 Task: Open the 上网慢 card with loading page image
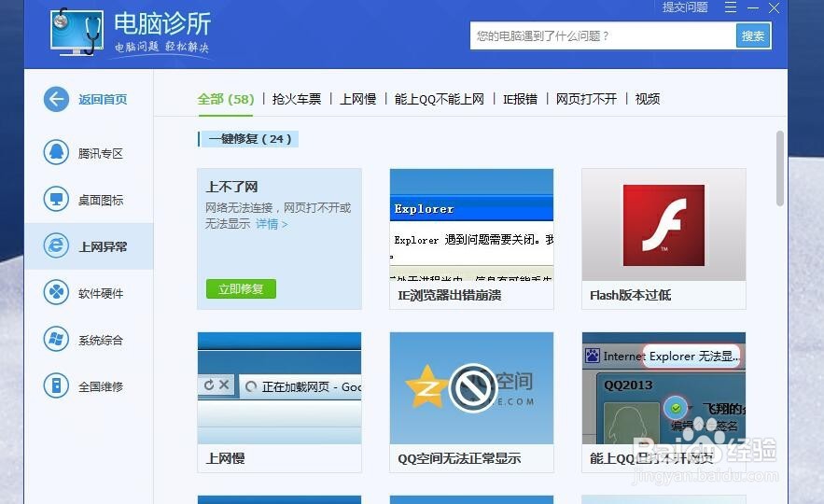(280, 388)
